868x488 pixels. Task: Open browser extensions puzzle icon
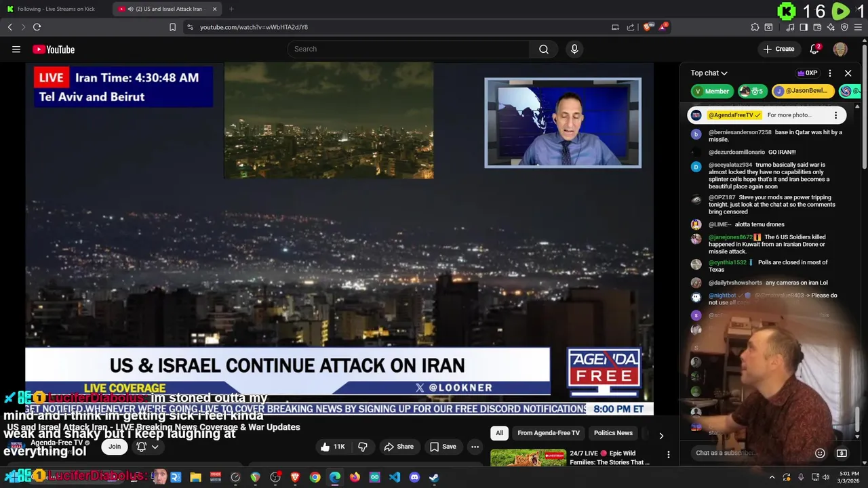click(755, 27)
